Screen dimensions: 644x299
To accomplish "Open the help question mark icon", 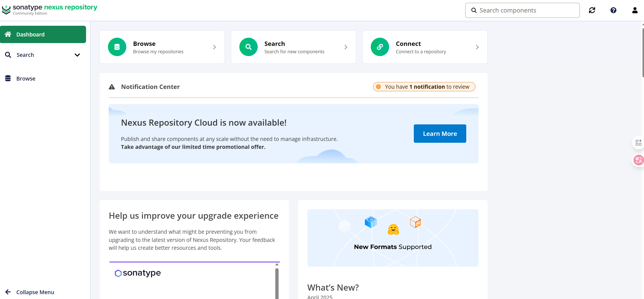I will (613, 10).
